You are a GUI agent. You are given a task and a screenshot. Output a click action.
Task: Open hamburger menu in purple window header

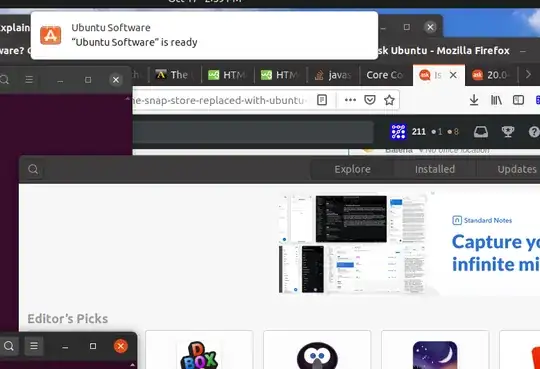click(x=29, y=80)
